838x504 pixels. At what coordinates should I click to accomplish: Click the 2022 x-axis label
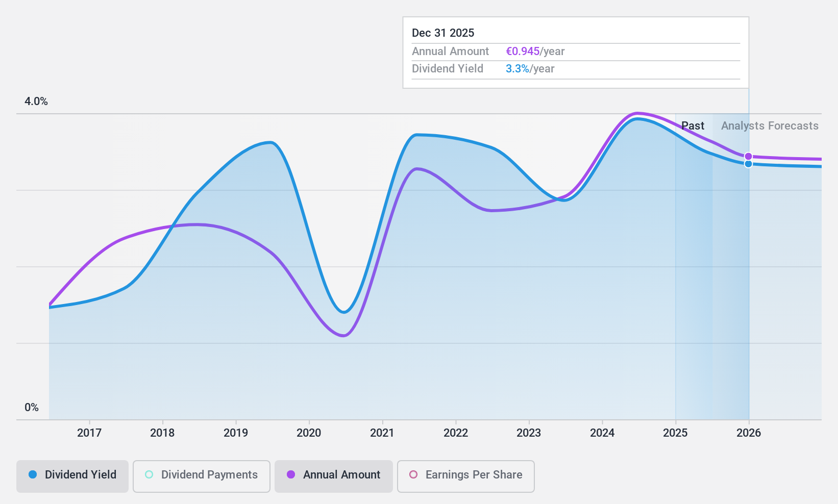pyautogui.click(x=456, y=433)
